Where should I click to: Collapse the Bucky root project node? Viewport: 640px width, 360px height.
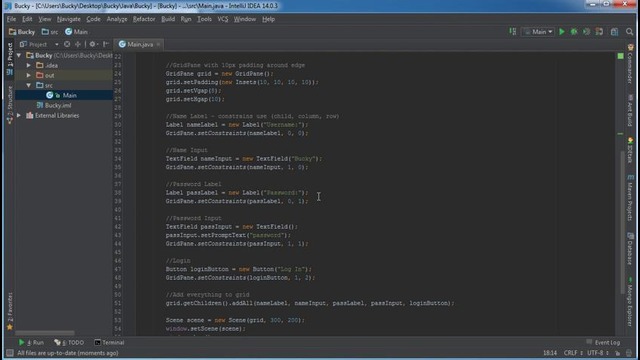(19, 55)
